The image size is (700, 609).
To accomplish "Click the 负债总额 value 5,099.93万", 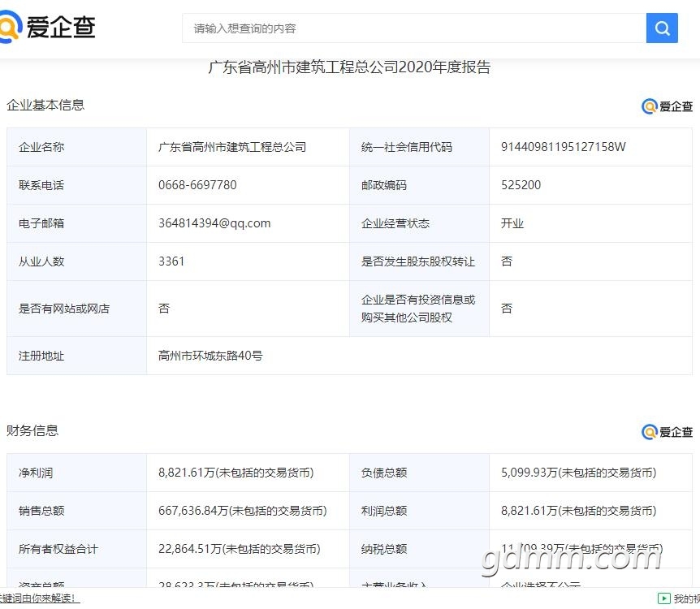I will point(578,473).
